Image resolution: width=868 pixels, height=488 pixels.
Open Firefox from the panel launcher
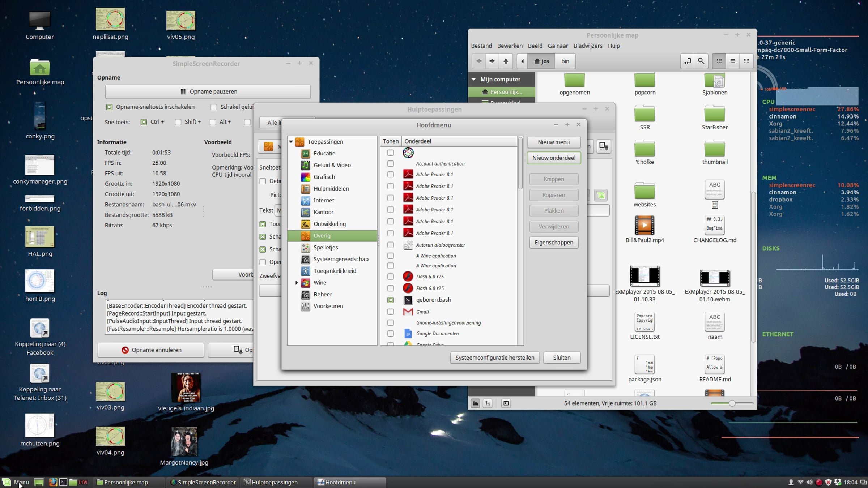[x=53, y=482]
